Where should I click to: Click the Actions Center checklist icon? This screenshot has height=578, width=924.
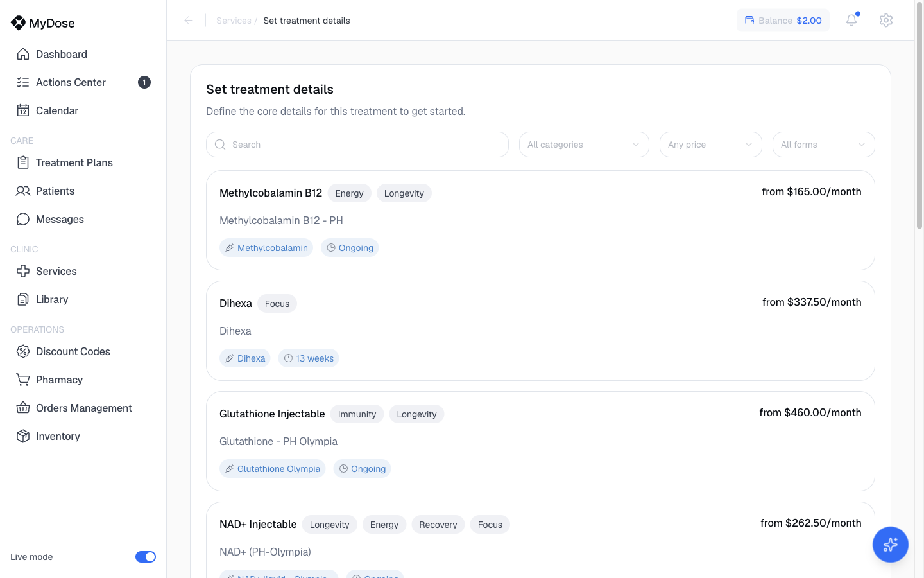tap(23, 82)
